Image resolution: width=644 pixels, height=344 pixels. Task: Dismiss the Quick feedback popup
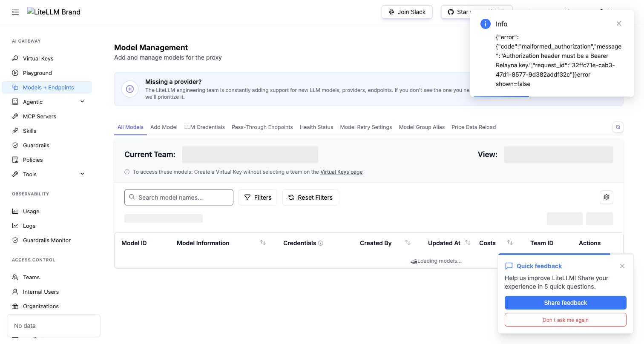(x=622, y=266)
